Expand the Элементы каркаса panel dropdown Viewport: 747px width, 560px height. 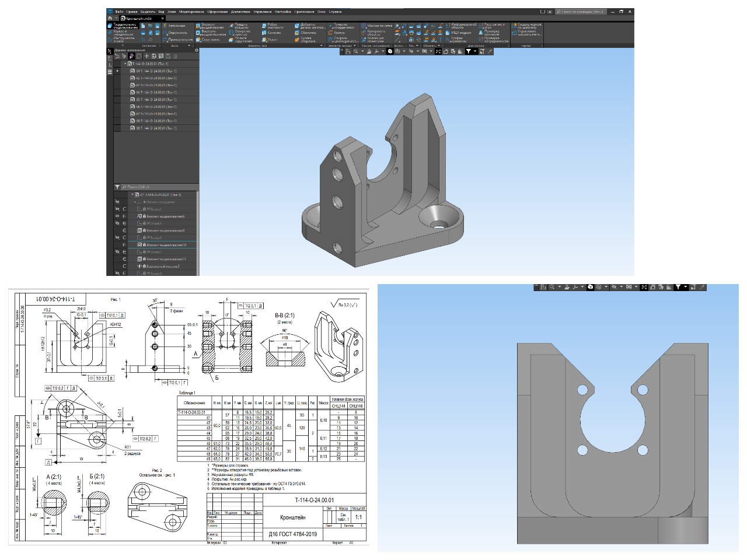coord(355,45)
